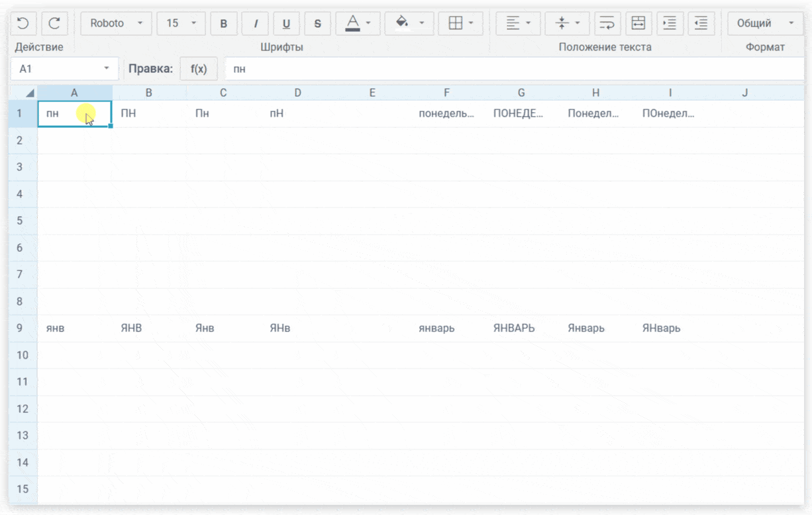This screenshot has height=515, width=812.
Task: Click the Undo arrow button
Action: 23,24
